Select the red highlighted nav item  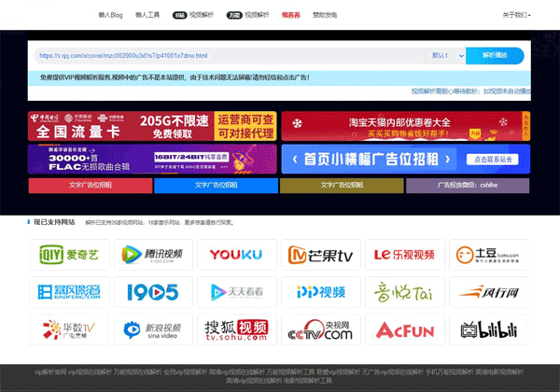pyautogui.click(x=290, y=15)
